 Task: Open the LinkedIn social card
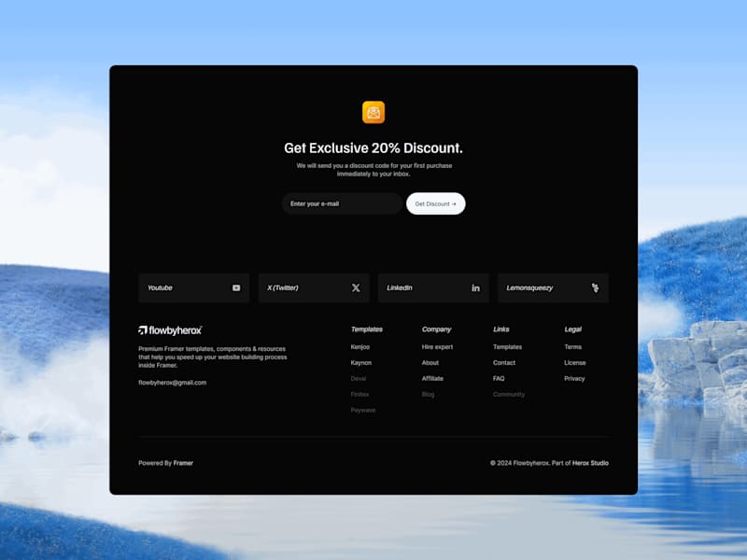tap(433, 287)
